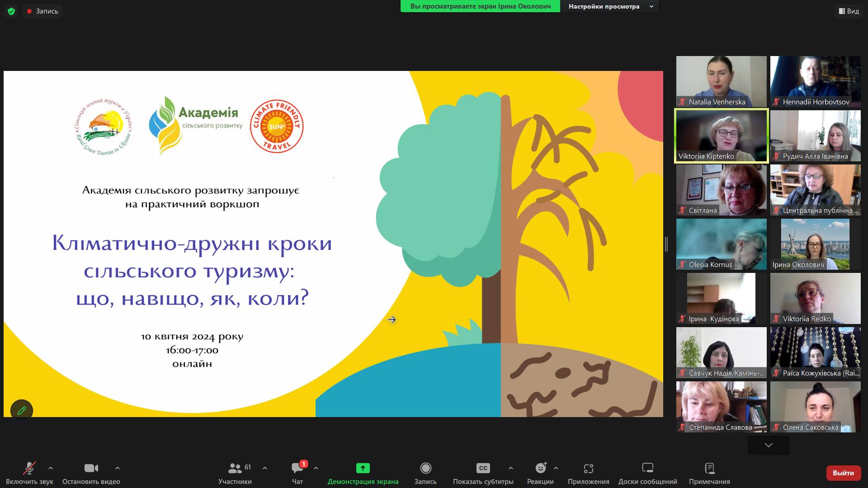Click the red Leave meeting button
868x488 pixels.
pyautogui.click(x=843, y=473)
